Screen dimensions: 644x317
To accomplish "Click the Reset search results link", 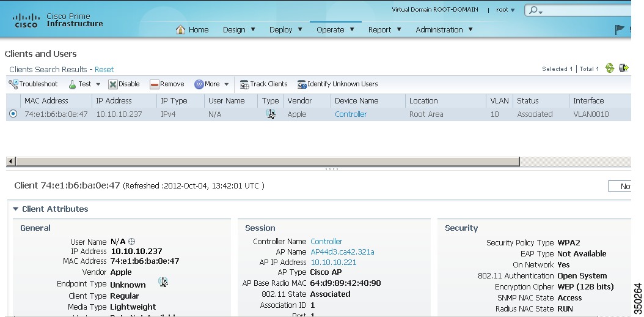I will click(x=104, y=70).
